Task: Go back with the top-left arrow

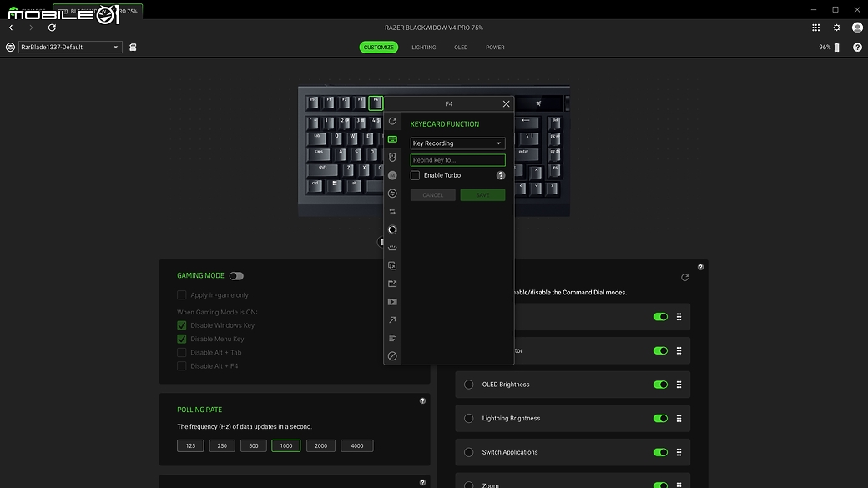Action: [x=11, y=28]
